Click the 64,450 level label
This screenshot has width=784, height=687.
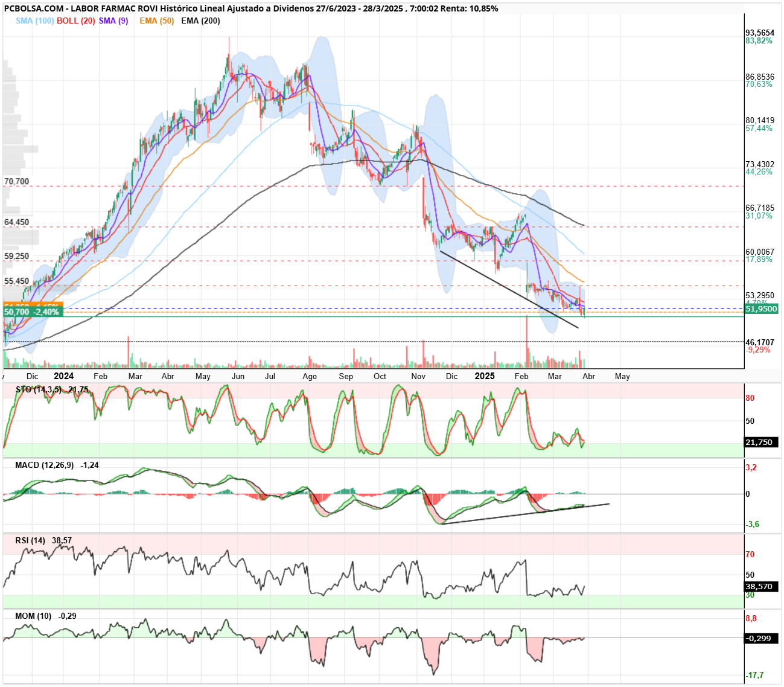coord(17,222)
